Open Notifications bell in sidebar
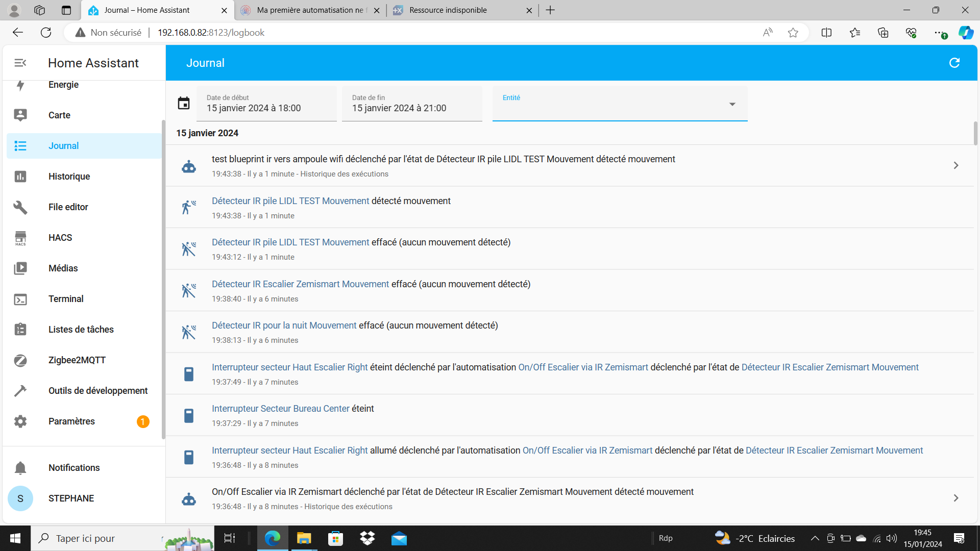The height and width of the screenshot is (551, 980). click(x=74, y=468)
